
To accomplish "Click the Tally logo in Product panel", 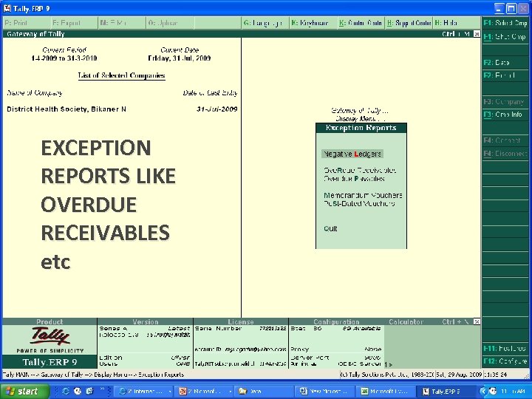I will click(x=50, y=336).
